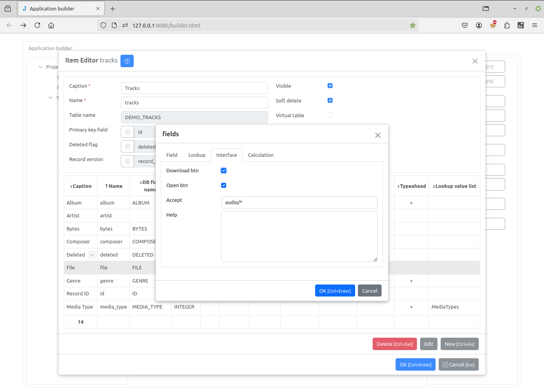Uncheck the Soft delete option
544x392 pixels.
click(330, 100)
